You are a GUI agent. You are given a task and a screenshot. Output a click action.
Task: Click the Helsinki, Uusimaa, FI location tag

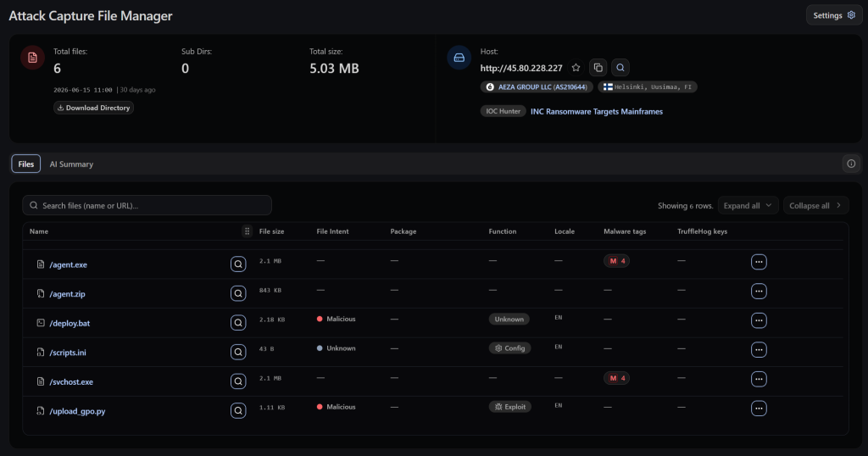pos(647,87)
